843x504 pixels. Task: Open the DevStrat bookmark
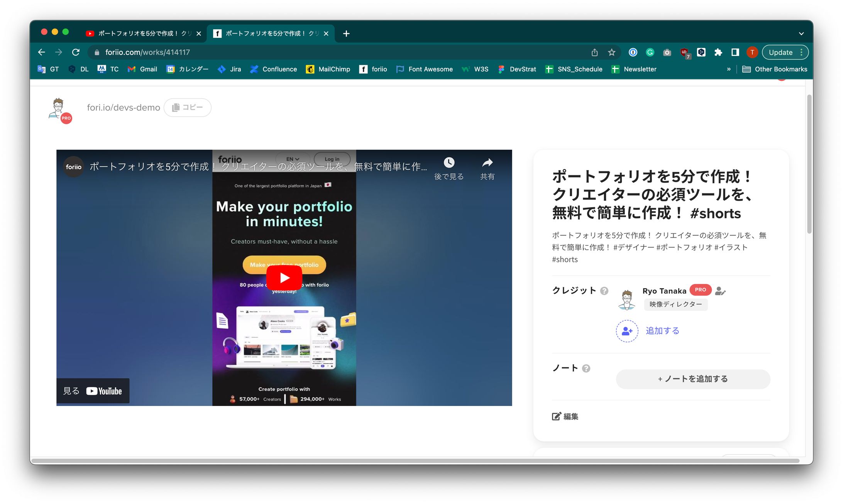[x=517, y=69]
